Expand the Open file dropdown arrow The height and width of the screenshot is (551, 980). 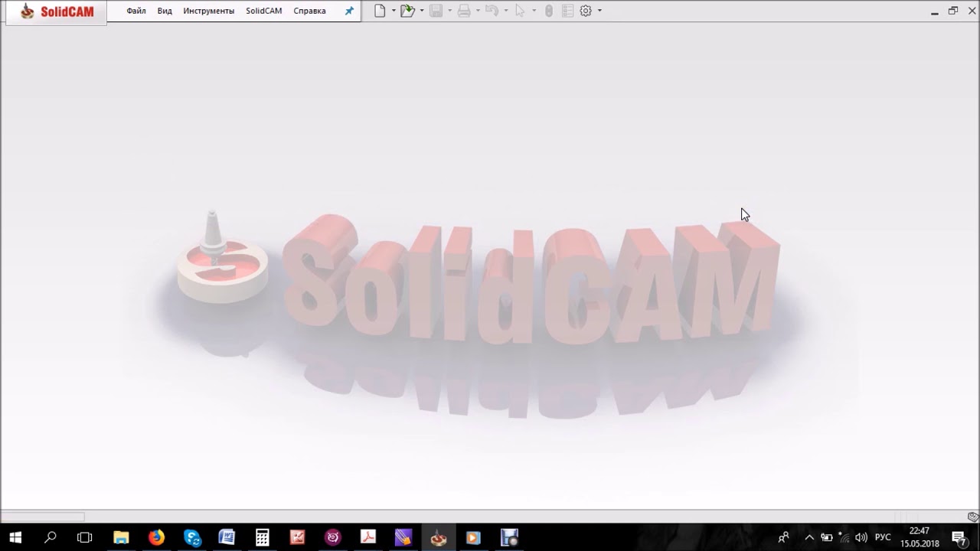[422, 11]
